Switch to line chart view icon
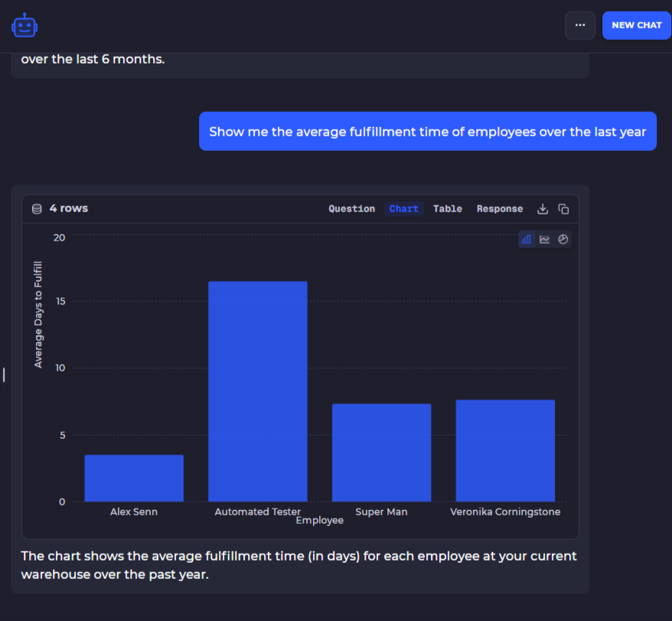This screenshot has width=672, height=621. point(545,240)
